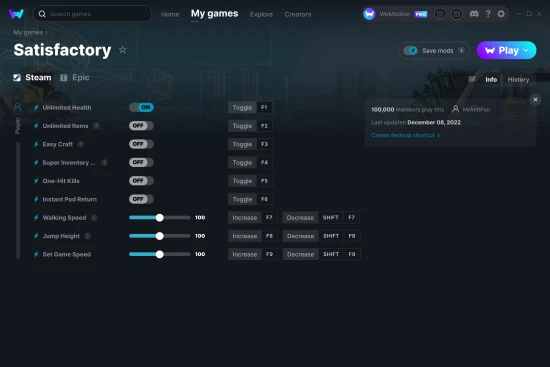
Task: Click the search magnifier icon
Action: [42, 14]
